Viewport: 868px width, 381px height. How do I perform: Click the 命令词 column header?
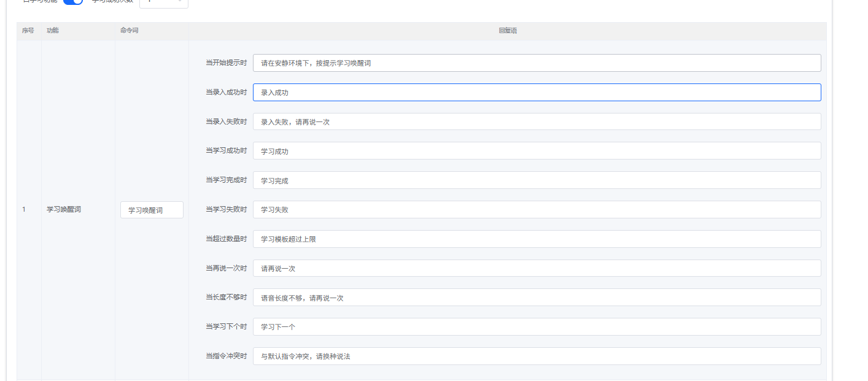[129, 31]
